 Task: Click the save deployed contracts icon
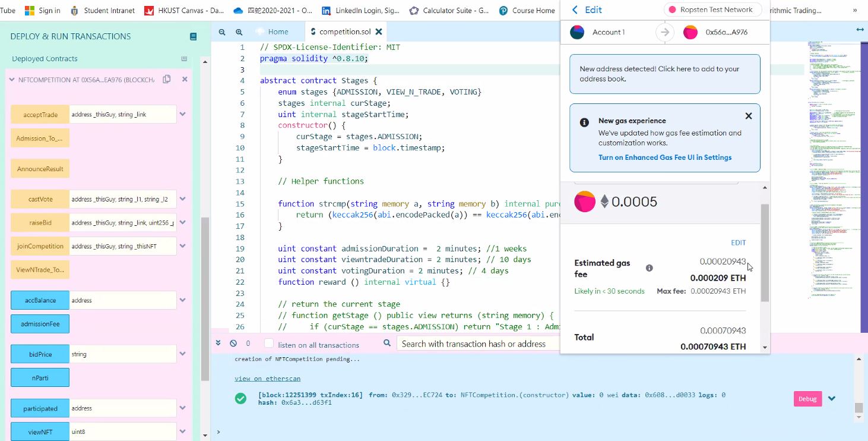(184, 58)
